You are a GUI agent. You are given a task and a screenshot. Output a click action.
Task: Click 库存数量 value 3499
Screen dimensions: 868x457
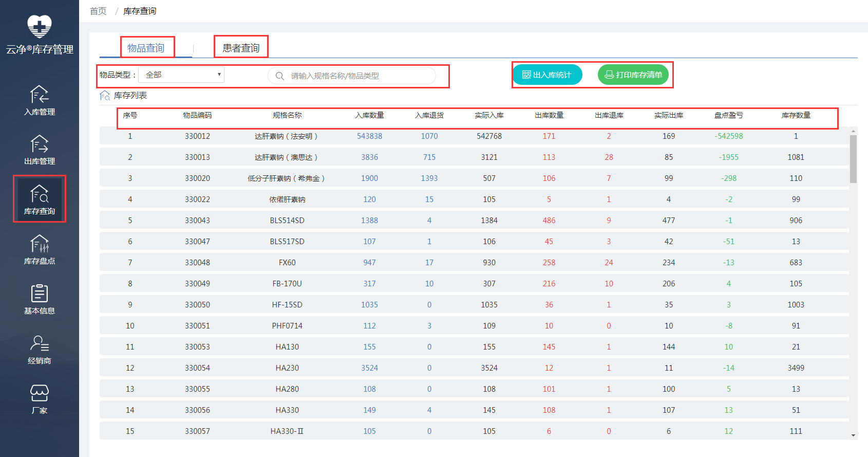tap(796, 368)
